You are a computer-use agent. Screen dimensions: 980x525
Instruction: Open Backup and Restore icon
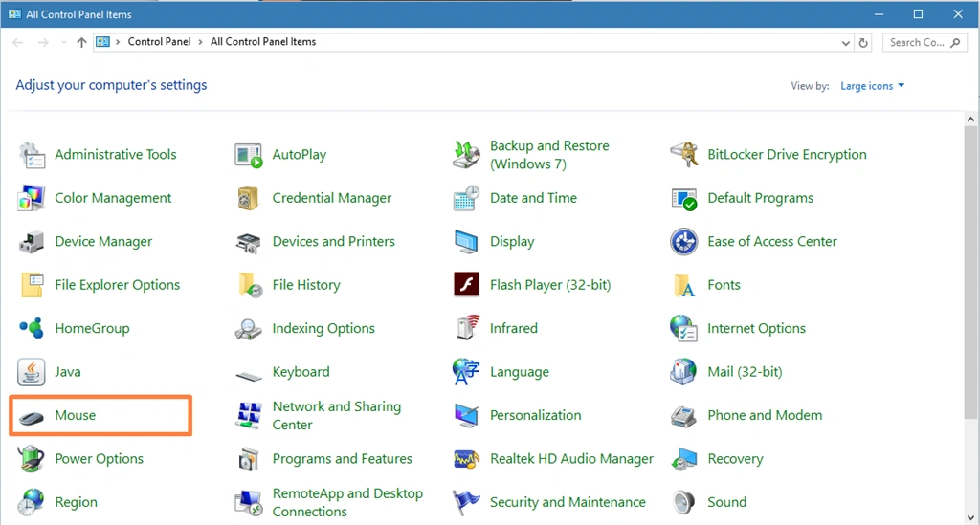pos(466,155)
